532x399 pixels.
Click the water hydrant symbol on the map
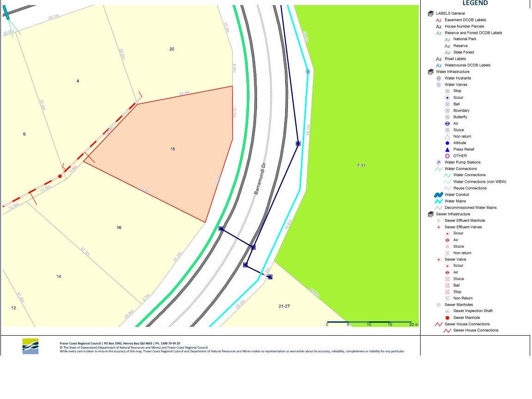pyautogui.click(x=308, y=72)
